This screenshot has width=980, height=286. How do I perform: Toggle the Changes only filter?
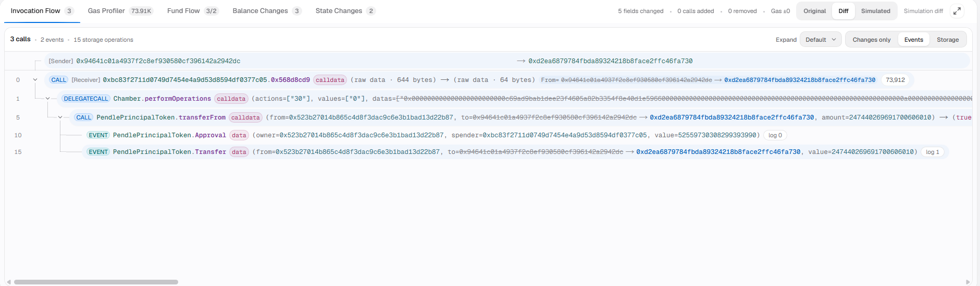pos(871,40)
